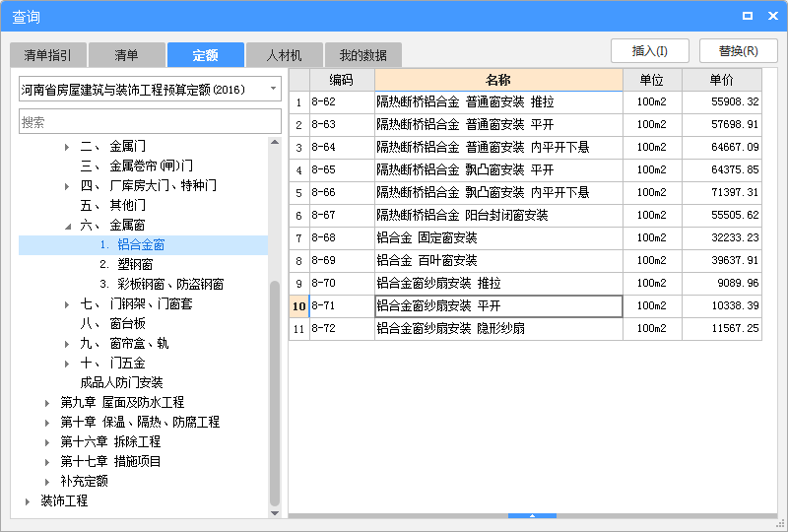Screen dimensions: 788x532
Task: Expand the 装饰工程 root node
Action: 28,501
